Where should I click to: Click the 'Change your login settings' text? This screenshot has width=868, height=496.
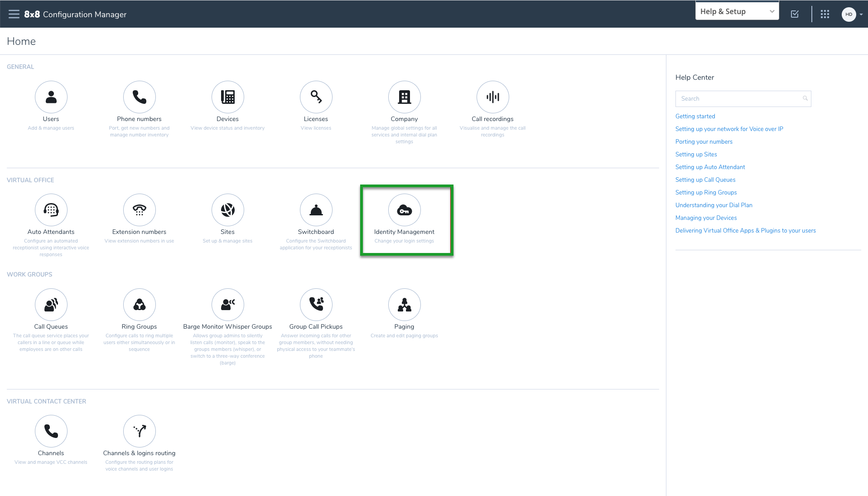[404, 241]
